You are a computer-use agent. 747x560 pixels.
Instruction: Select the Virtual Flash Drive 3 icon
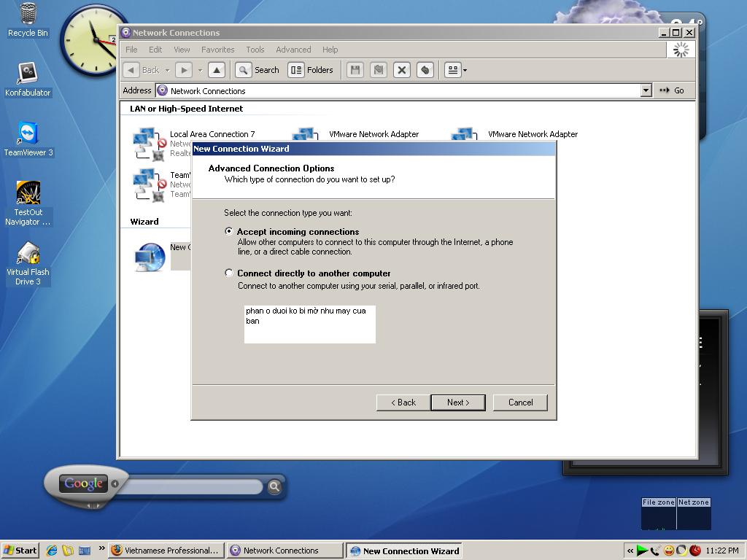tap(28, 255)
